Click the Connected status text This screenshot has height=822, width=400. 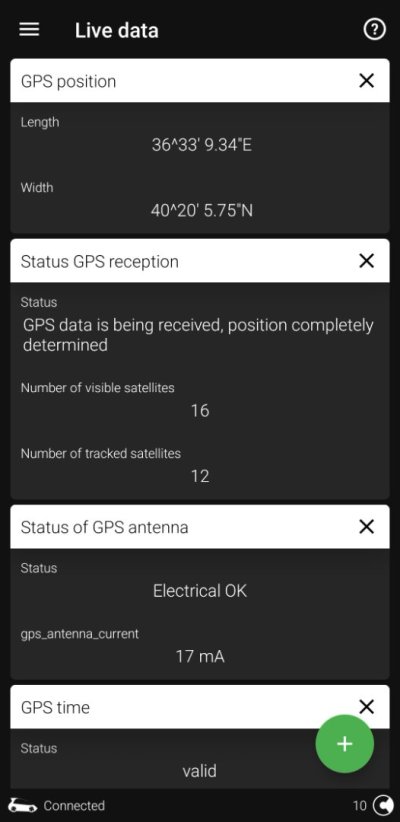pos(74,806)
